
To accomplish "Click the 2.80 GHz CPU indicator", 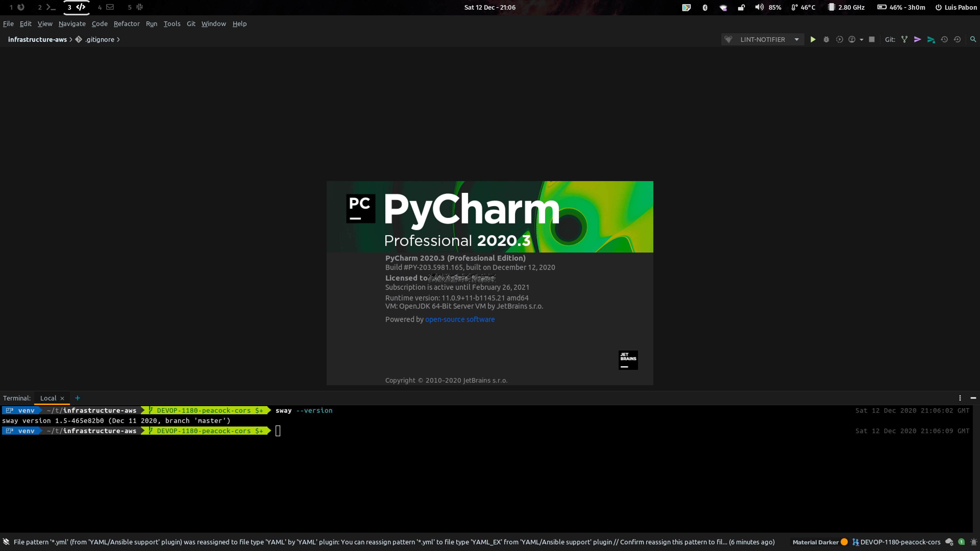I will coord(846,8).
